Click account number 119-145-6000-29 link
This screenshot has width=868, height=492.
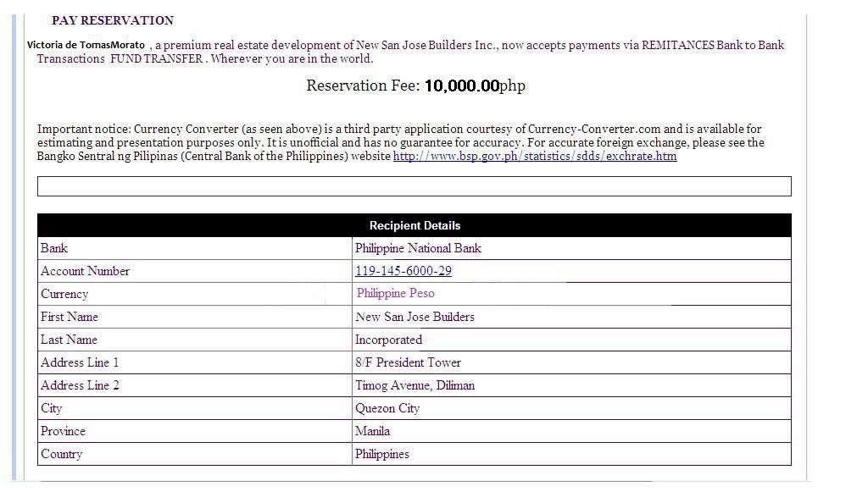403,271
